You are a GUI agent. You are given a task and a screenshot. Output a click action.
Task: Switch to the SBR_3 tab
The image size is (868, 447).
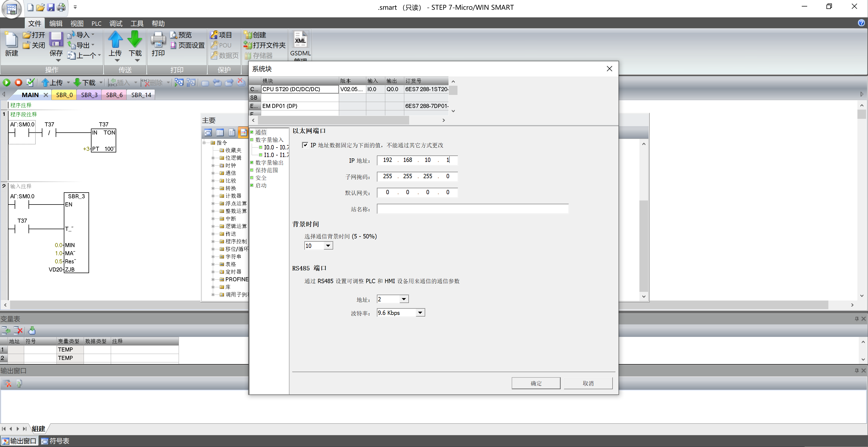click(89, 95)
